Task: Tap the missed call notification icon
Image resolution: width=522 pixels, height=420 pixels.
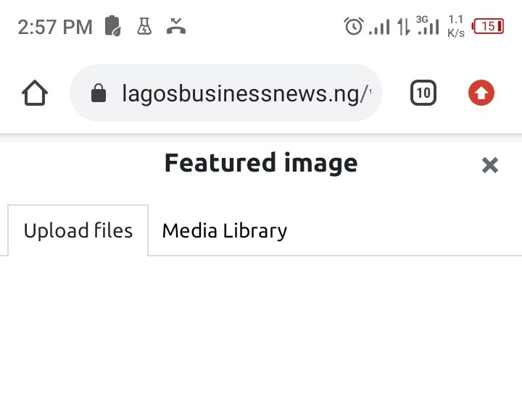Action: point(176,27)
